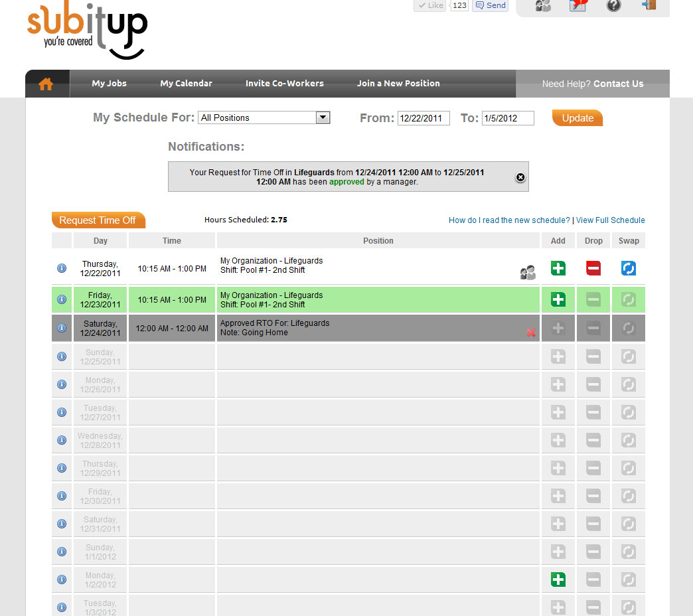This screenshot has width=693, height=616.
Task: Click the orange Update button
Action: pyautogui.click(x=577, y=118)
